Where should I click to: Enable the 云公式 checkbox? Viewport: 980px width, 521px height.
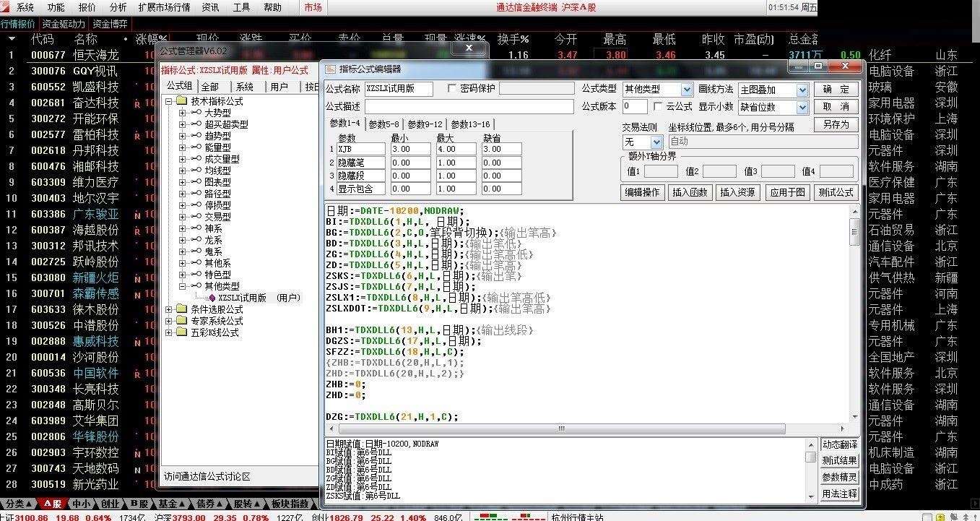[658, 106]
